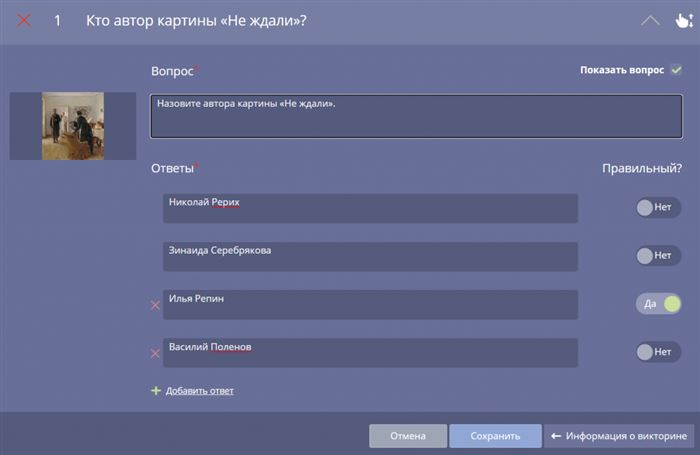Remove the Илья Репин answer with the red cross
The height and width of the screenshot is (455, 700).
pos(155,305)
